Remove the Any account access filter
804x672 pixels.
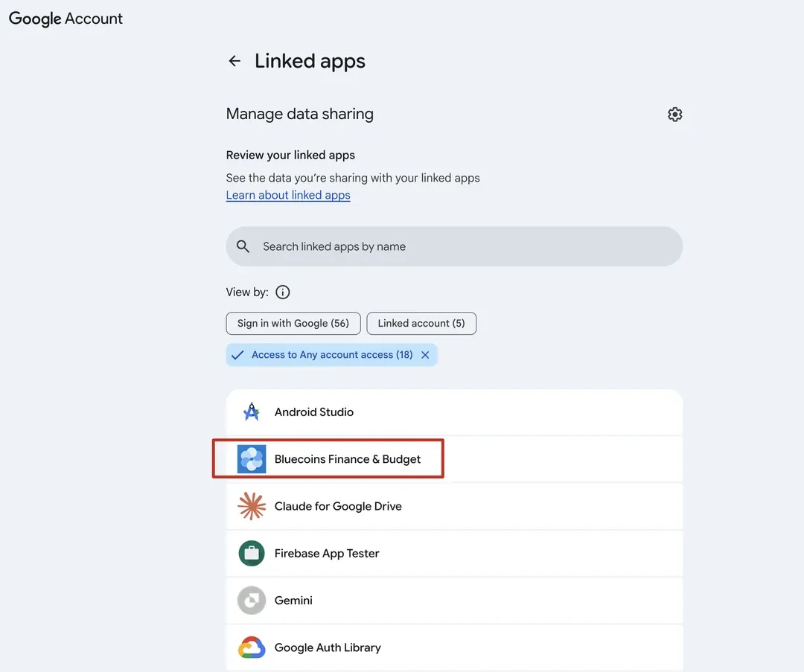point(425,355)
